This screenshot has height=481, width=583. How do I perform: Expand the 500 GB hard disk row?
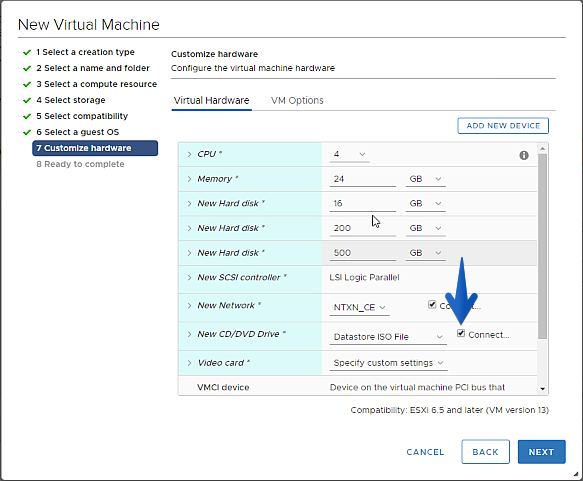[189, 253]
